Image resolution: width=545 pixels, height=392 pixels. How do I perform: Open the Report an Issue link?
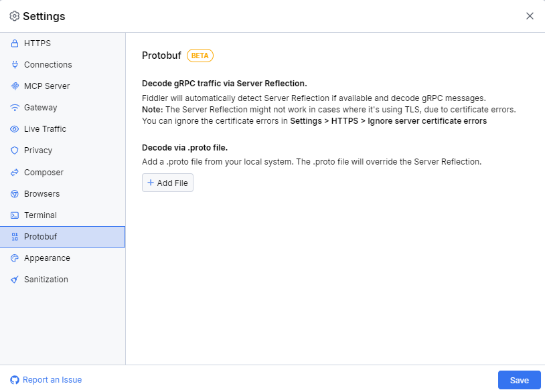pyautogui.click(x=52, y=379)
